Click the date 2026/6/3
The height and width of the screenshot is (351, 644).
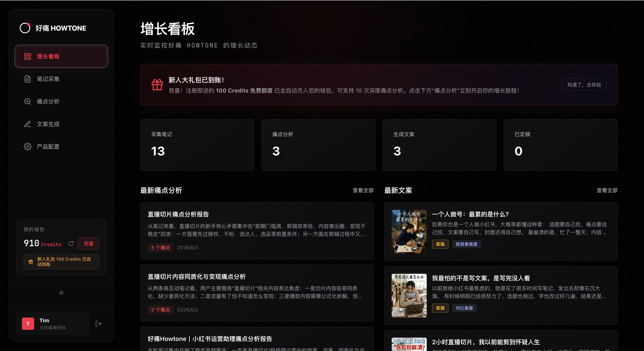[188, 247]
